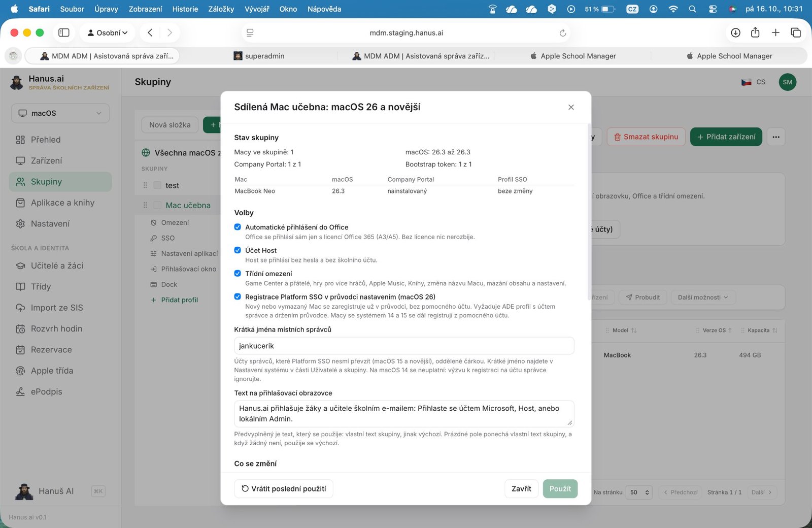Viewport: 812px width, 528px height.
Task: Click Krátká jména místních správců field
Action: 404,346
